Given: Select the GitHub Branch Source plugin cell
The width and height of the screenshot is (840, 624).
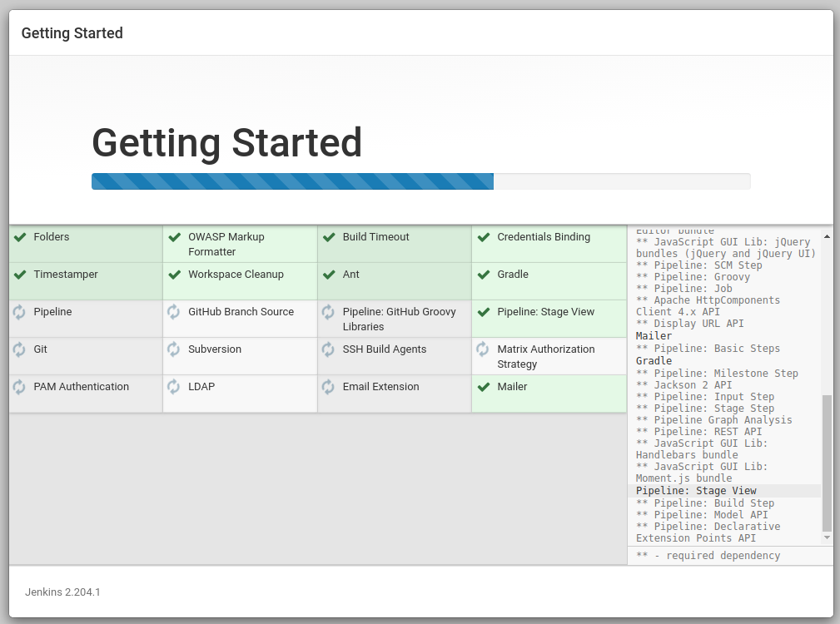Looking at the screenshot, I should pos(240,319).
